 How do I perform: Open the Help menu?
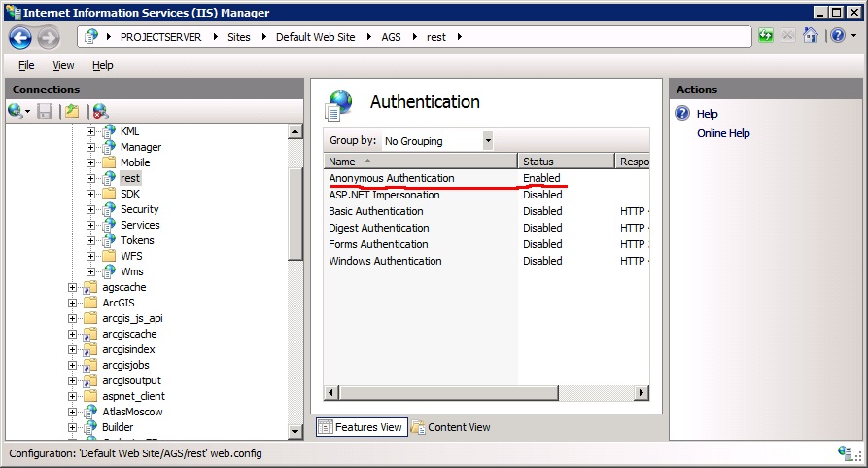pos(102,65)
